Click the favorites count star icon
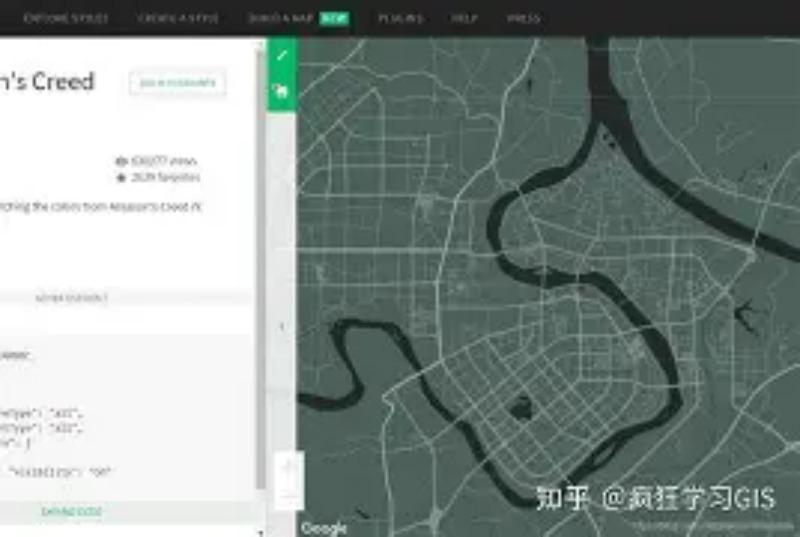 point(121,177)
